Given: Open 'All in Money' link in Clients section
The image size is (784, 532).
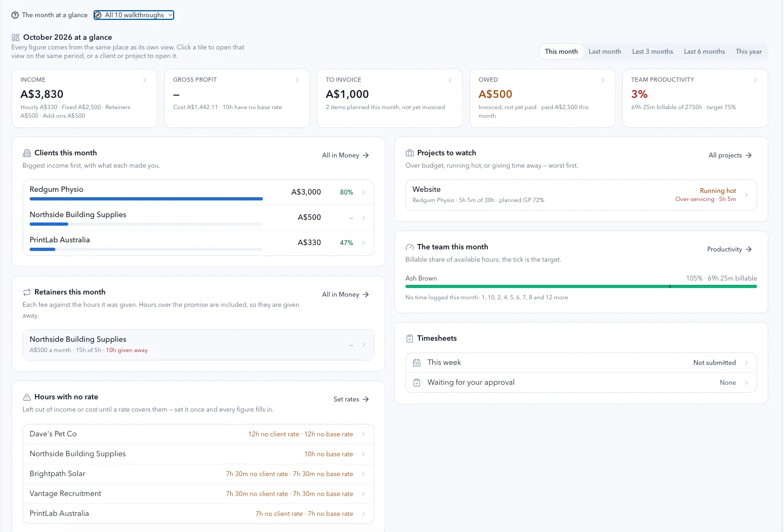Looking at the screenshot, I should 346,155.
